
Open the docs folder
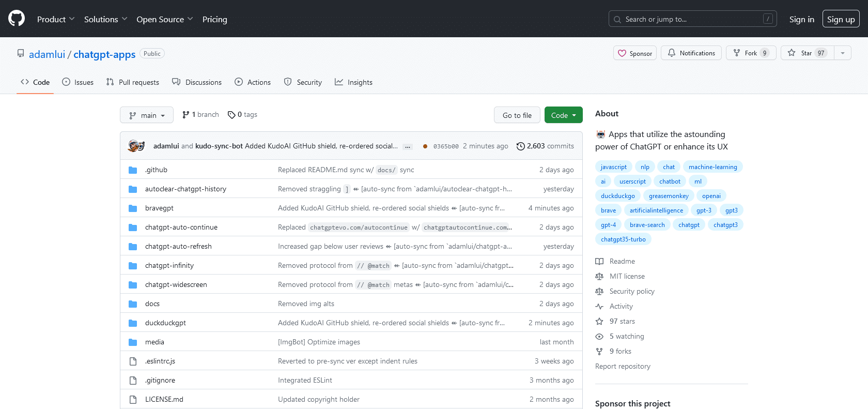152,304
